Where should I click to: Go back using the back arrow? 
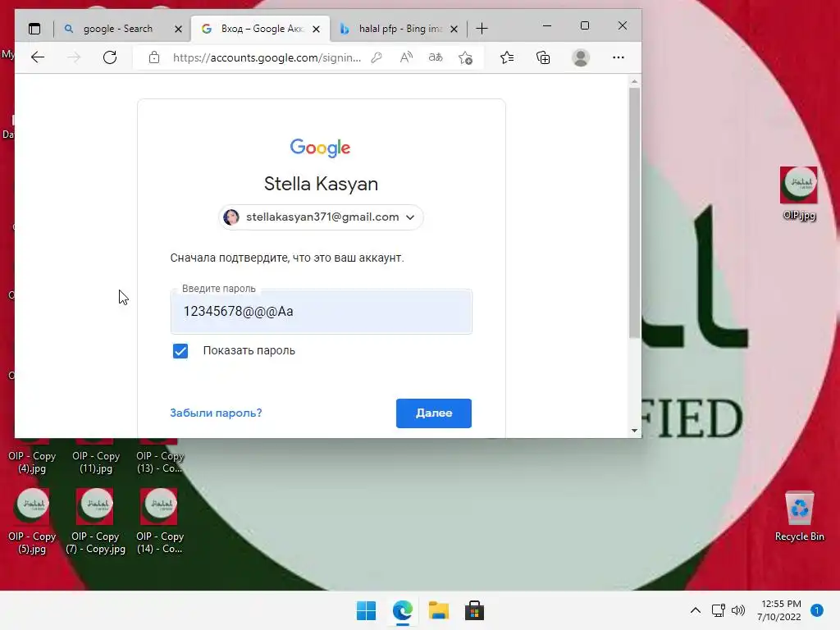38,57
